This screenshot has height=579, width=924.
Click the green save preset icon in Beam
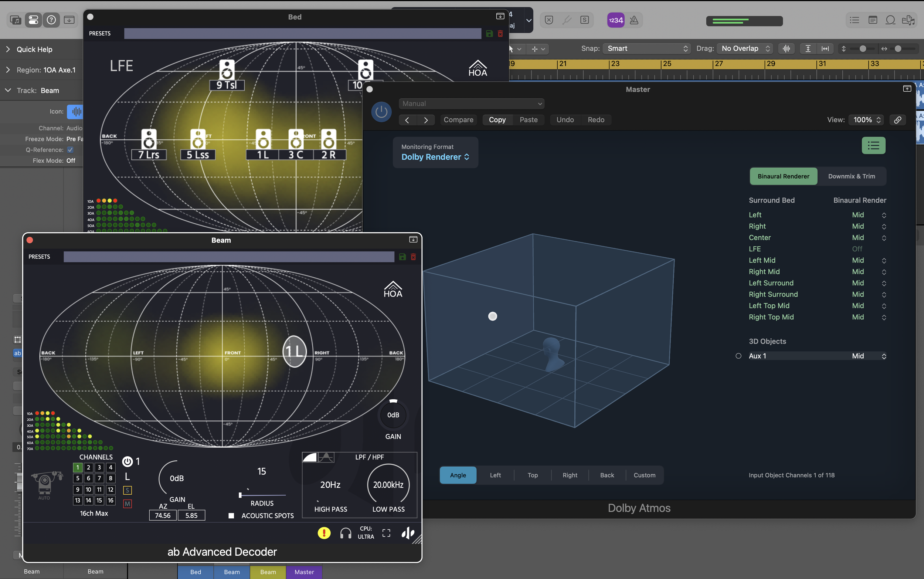(x=402, y=257)
